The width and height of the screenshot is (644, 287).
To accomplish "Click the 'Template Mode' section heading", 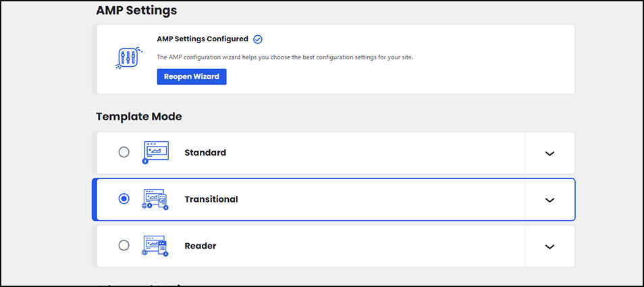I will pos(139,117).
